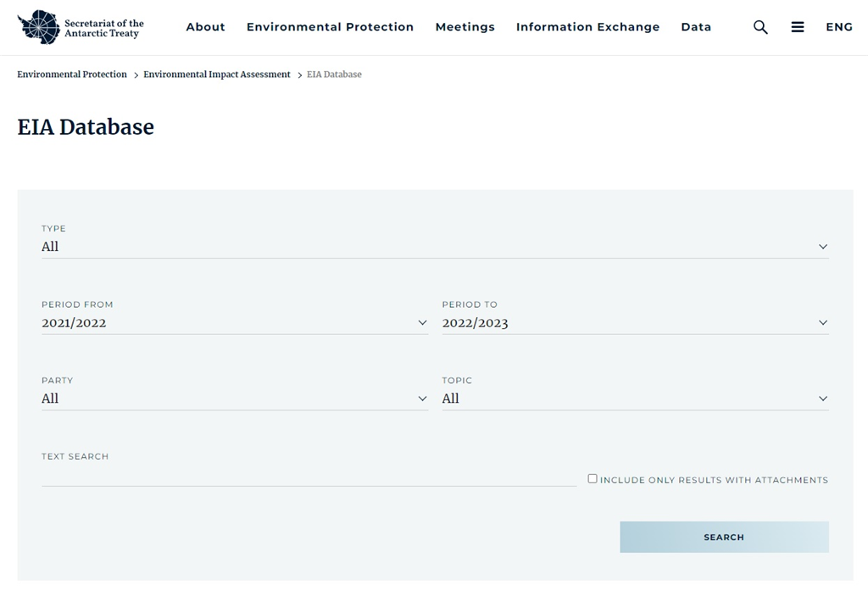Expand the Party dropdown
The image size is (868, 591).
point(235,399)
